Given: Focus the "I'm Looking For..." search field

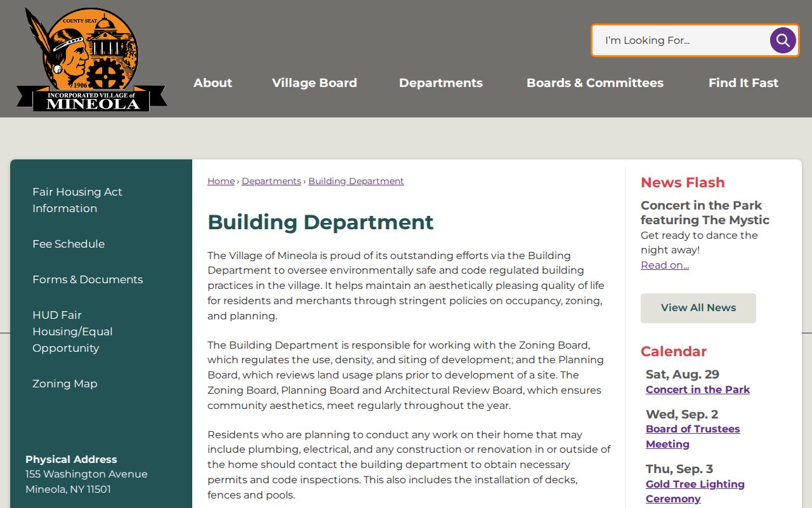Looking at the screenshot, I should pos(681,41).
